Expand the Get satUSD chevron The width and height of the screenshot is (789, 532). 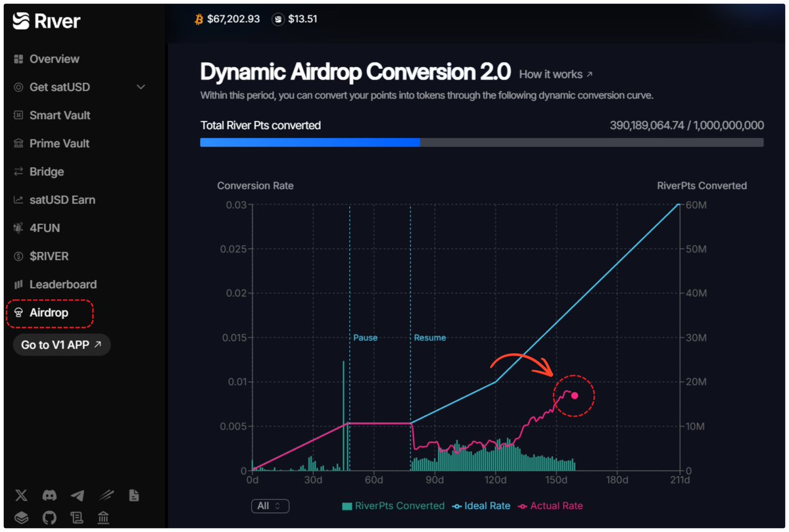tap(141, 87)
